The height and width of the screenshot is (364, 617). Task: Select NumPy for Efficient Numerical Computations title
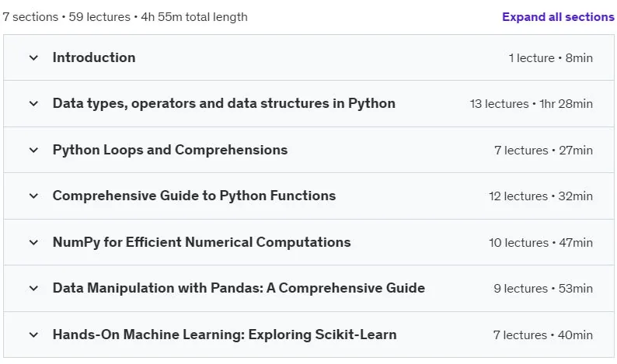coord(201,242)
